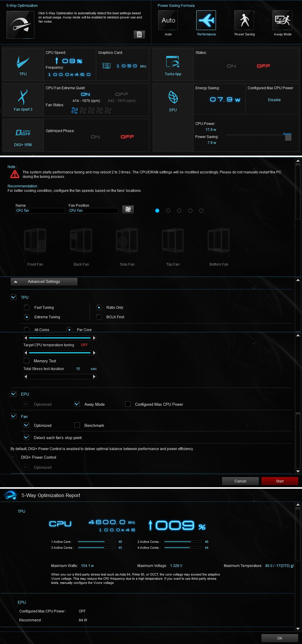Click Disable under Configured Max CPU Power
Image resolution: width=302 pixels, height=644 pixels.
pyautogui.click(x=274, y=100)
